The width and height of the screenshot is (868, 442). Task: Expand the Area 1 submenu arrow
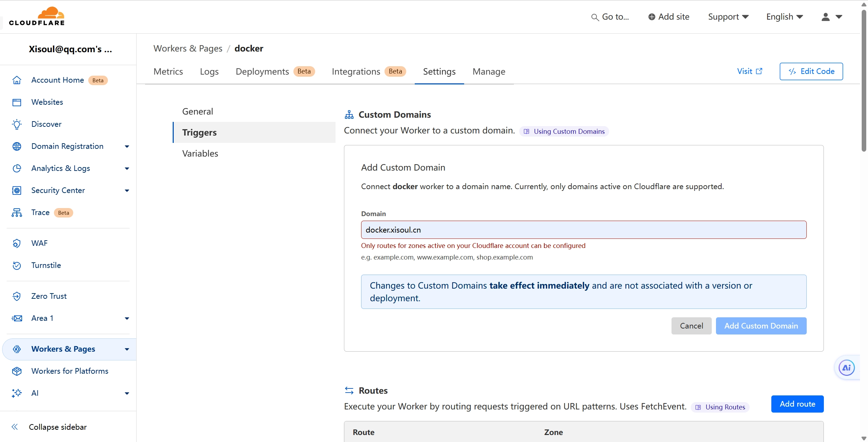(127, 318)
